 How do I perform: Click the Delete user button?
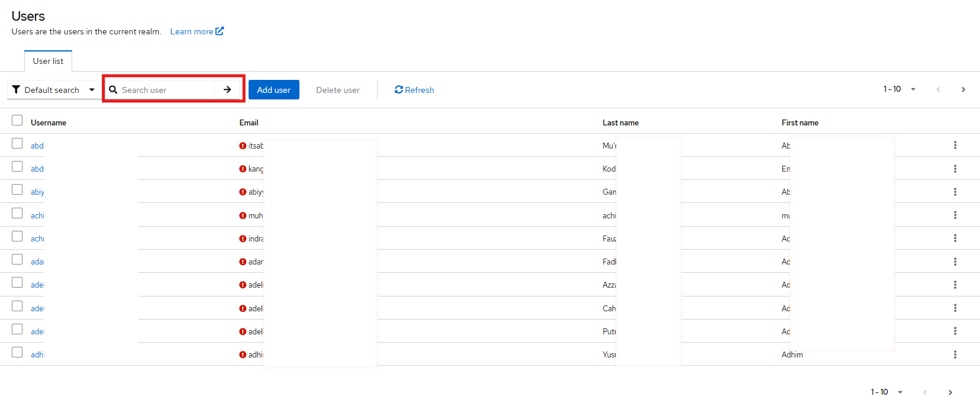(337, 90)
